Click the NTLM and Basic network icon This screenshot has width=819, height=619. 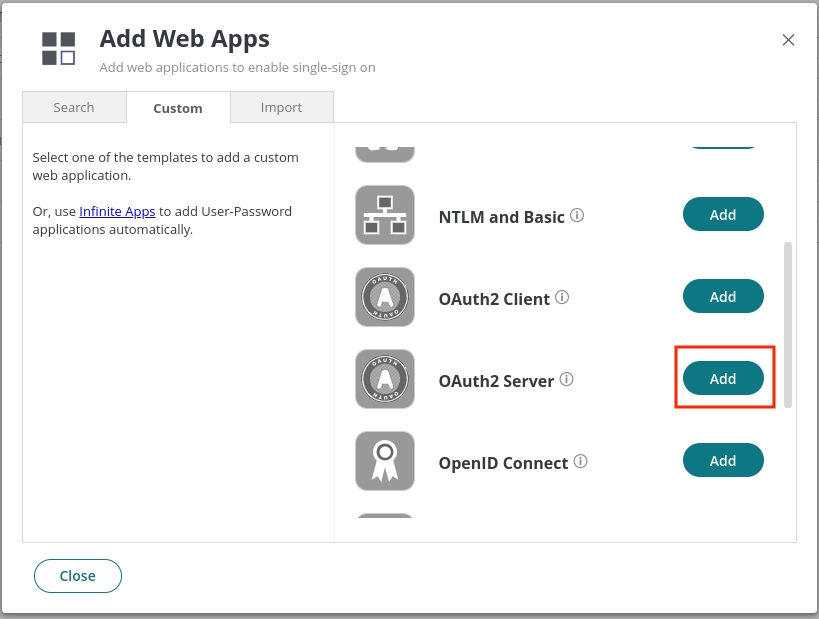[x=385, y=215]
